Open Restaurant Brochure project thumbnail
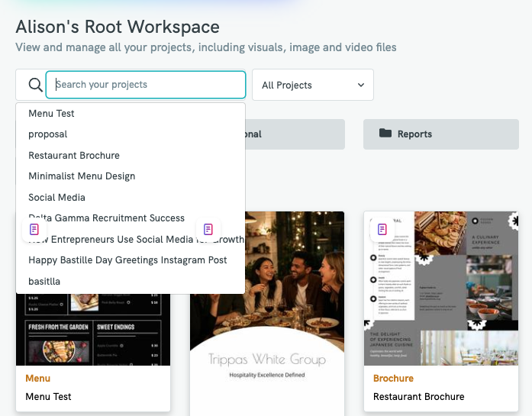532x416 pixels. point(441,289)
